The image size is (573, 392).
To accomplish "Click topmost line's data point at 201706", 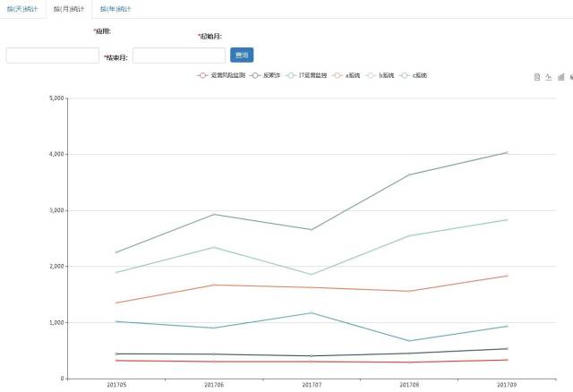I will (214, 214).
